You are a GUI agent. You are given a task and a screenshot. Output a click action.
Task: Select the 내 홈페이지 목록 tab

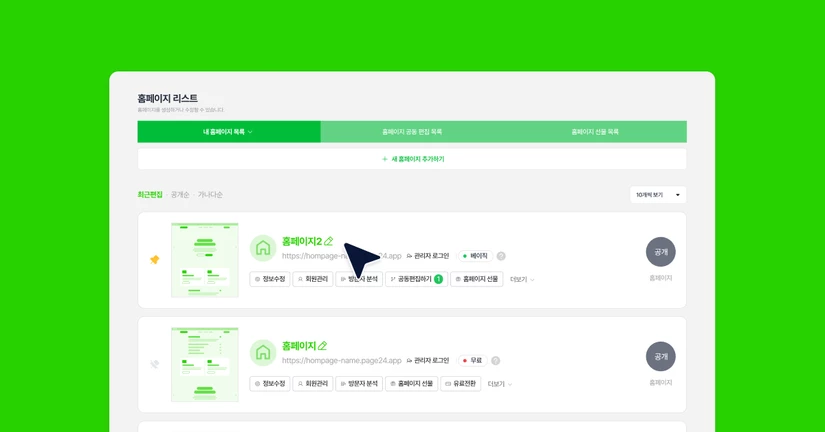point(229,132)
